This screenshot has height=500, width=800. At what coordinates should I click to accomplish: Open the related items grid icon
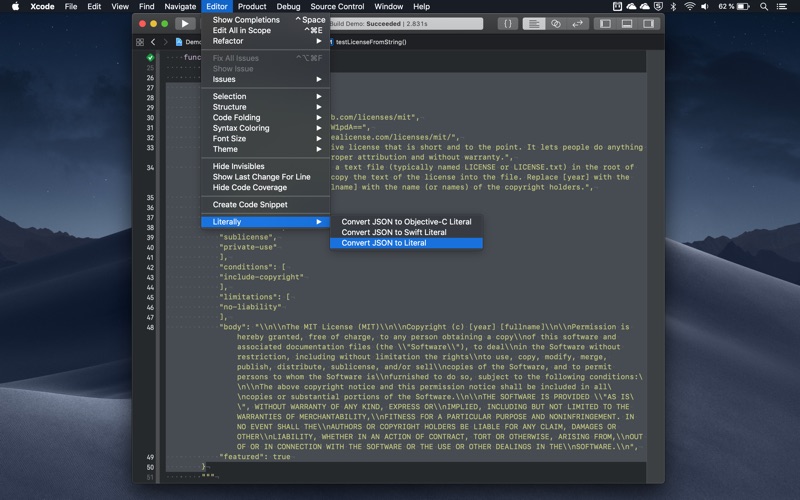140,42
